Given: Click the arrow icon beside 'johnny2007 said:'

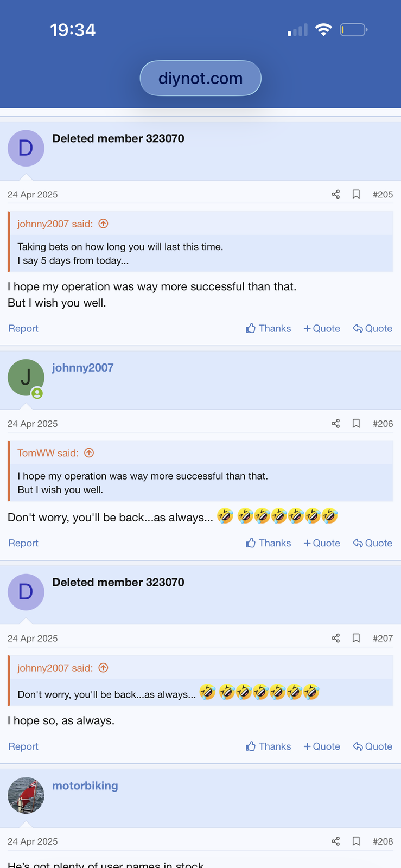Looking at the screenshot, I should (x=103, y=223).
